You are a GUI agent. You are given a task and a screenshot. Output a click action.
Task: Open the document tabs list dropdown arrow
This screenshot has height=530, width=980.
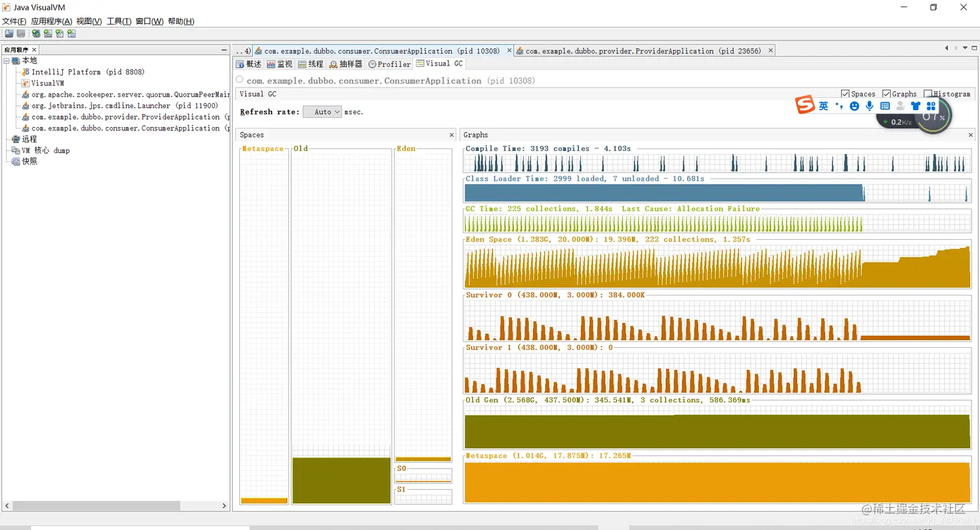964,48
